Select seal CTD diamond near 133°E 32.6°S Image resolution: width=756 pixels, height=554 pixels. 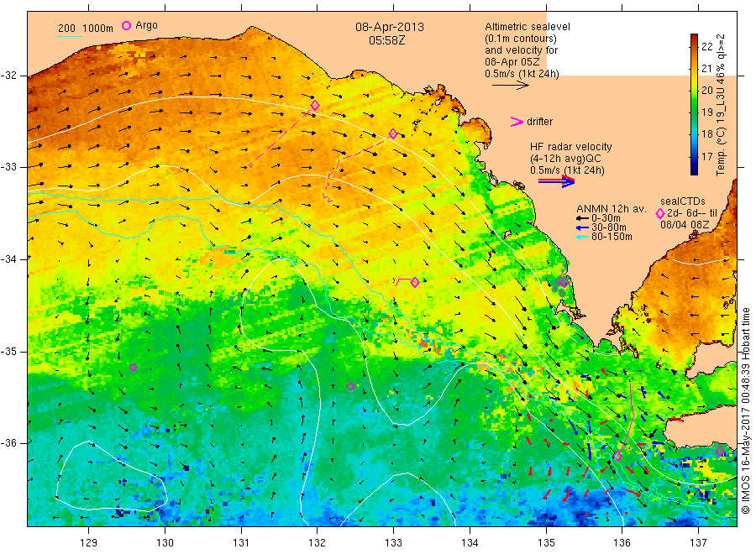pos(393,133)
